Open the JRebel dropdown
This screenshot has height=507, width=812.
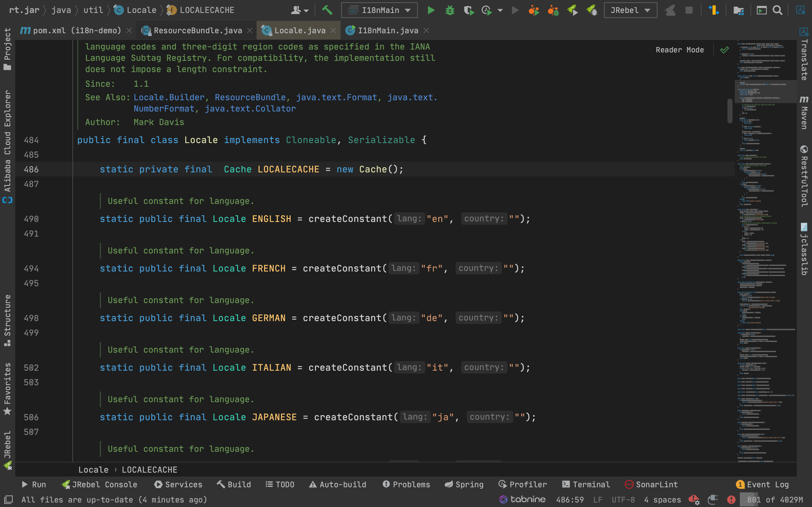630,10
